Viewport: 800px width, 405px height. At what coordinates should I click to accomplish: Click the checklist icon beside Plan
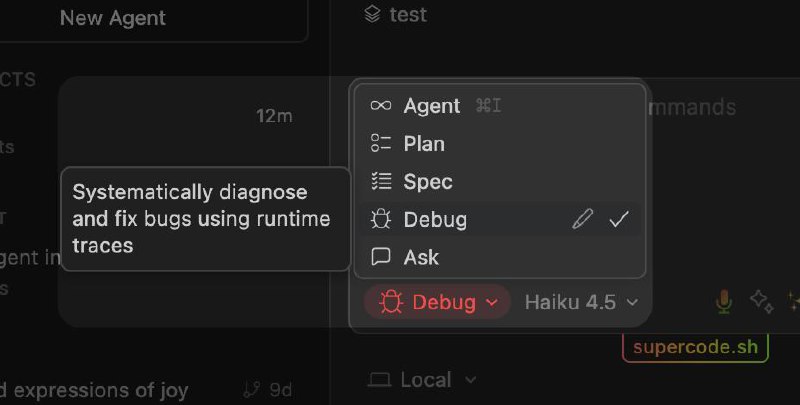380,144
